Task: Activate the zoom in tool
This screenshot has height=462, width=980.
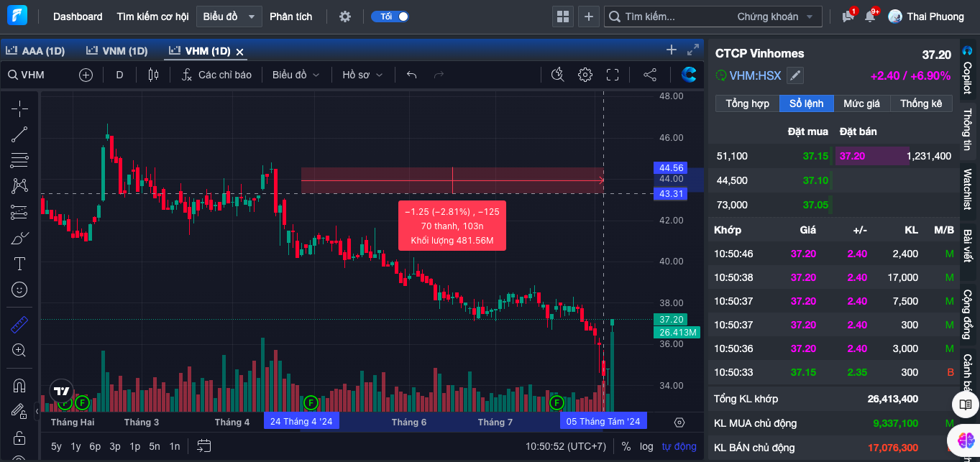Action: tap(19, 351)
